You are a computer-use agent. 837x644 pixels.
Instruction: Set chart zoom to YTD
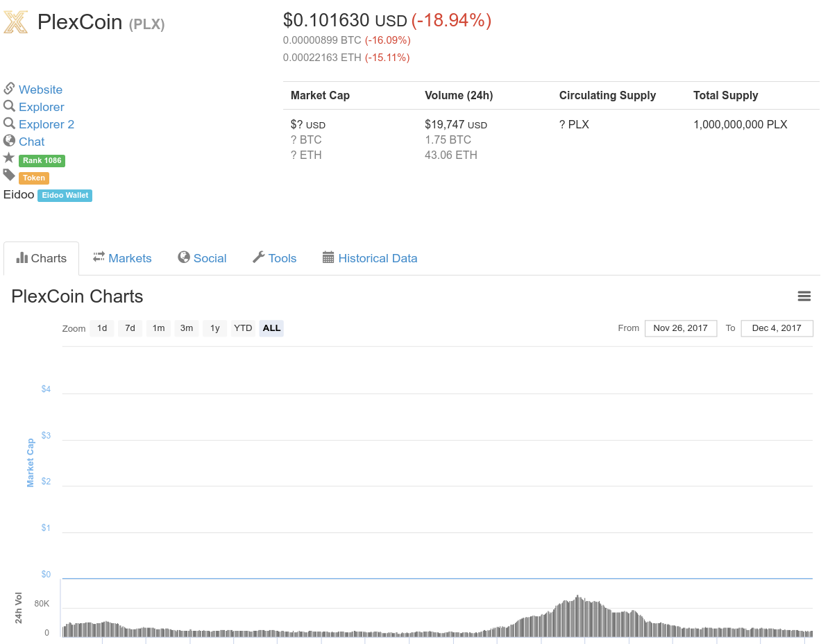pyautogui.click(x=243, y=328)
